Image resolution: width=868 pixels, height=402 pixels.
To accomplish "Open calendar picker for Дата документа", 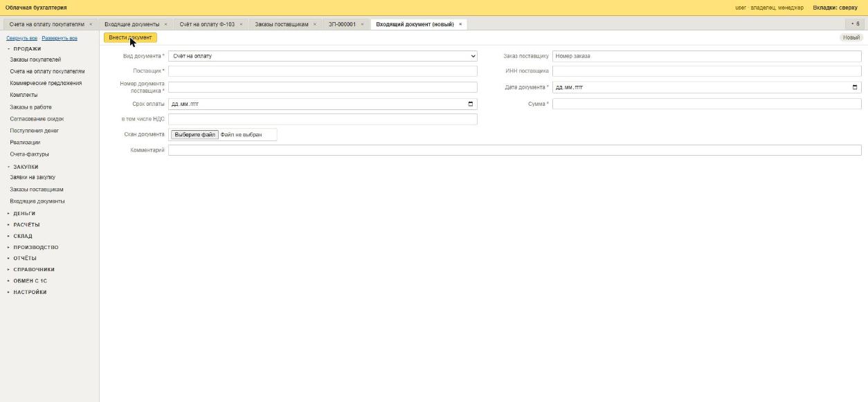I will (x=855, y=87).
